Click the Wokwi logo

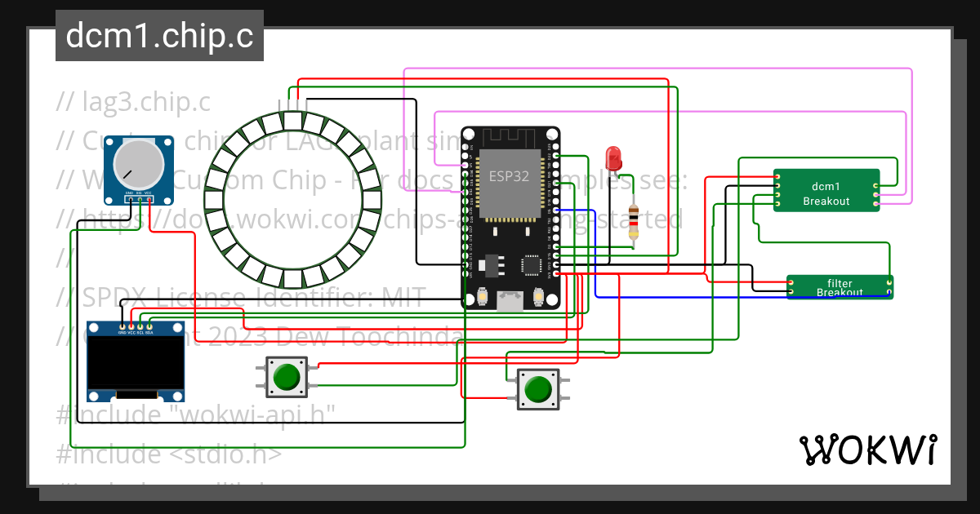point(868,448)
